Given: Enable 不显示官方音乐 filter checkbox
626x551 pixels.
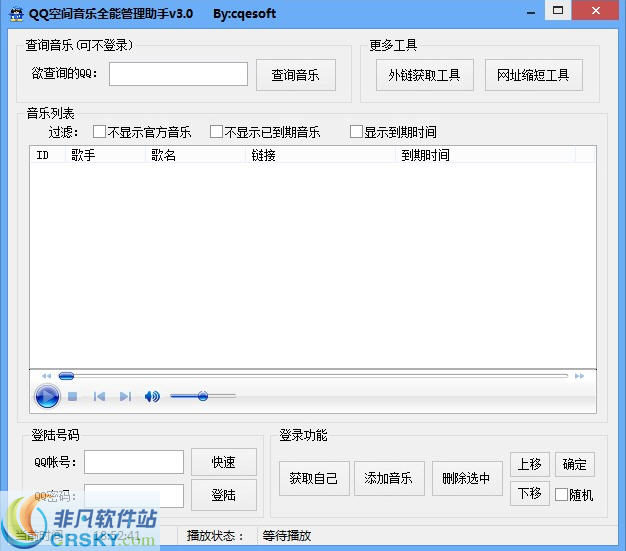Looking at the screenshot, I should click(99, 132).
